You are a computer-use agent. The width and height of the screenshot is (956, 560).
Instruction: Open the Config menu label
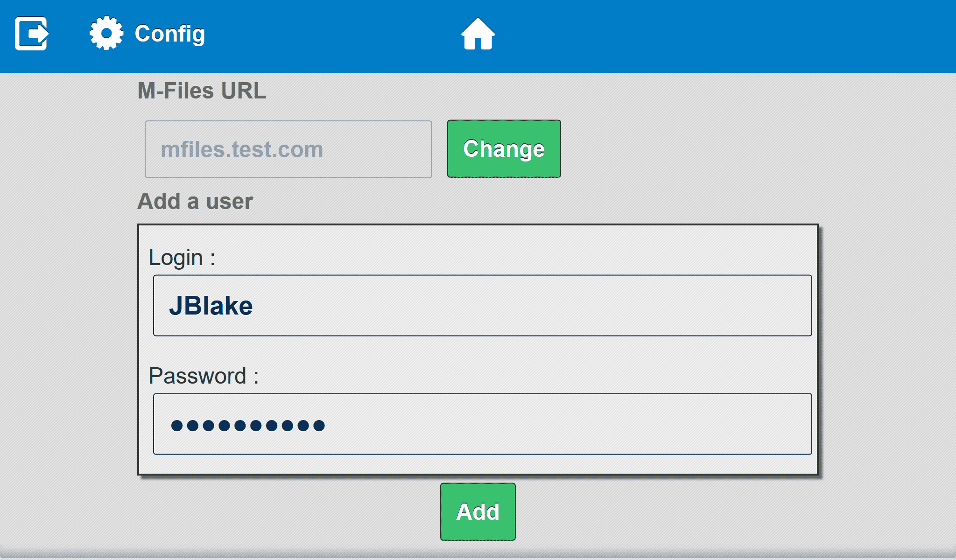tap(169, 34)
